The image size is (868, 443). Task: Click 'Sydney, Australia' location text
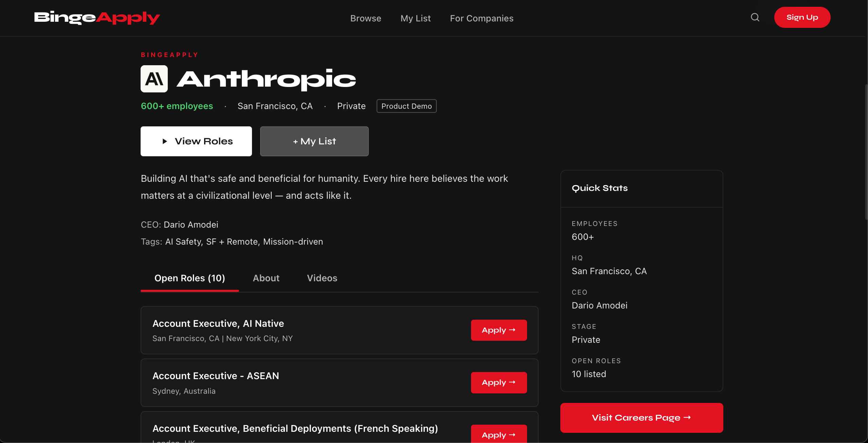[x=184, y=391]
